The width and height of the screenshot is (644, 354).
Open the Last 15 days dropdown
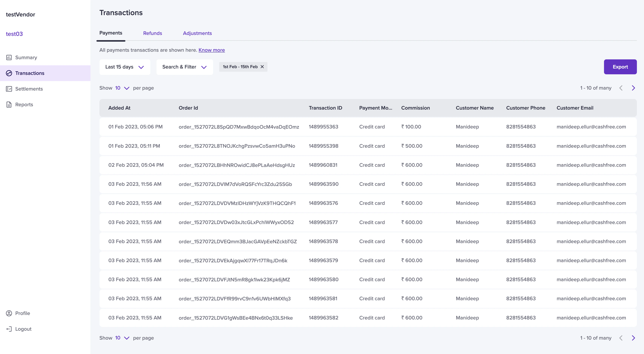pyautogui.click(x=125, y=67)
